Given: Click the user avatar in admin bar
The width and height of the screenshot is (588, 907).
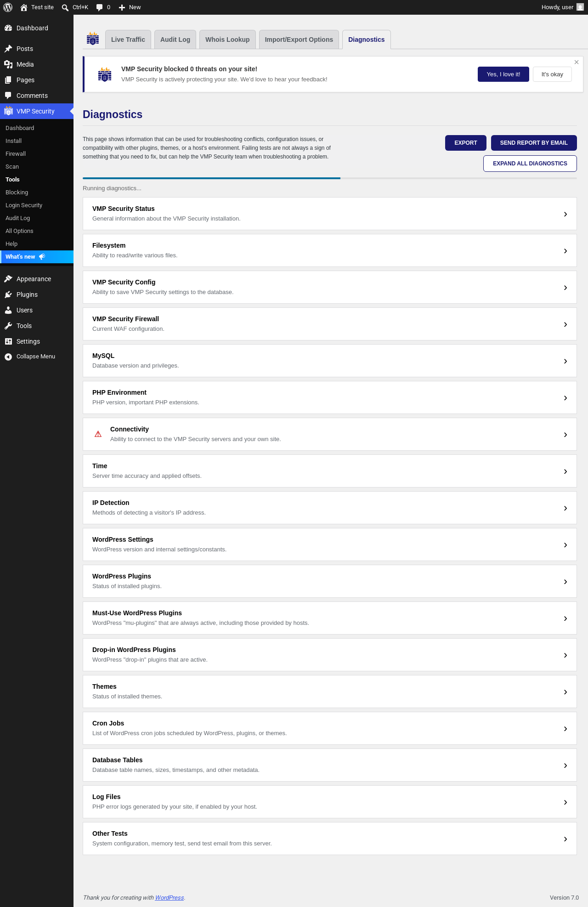Looking at the screenshot, I should point(580,7).
